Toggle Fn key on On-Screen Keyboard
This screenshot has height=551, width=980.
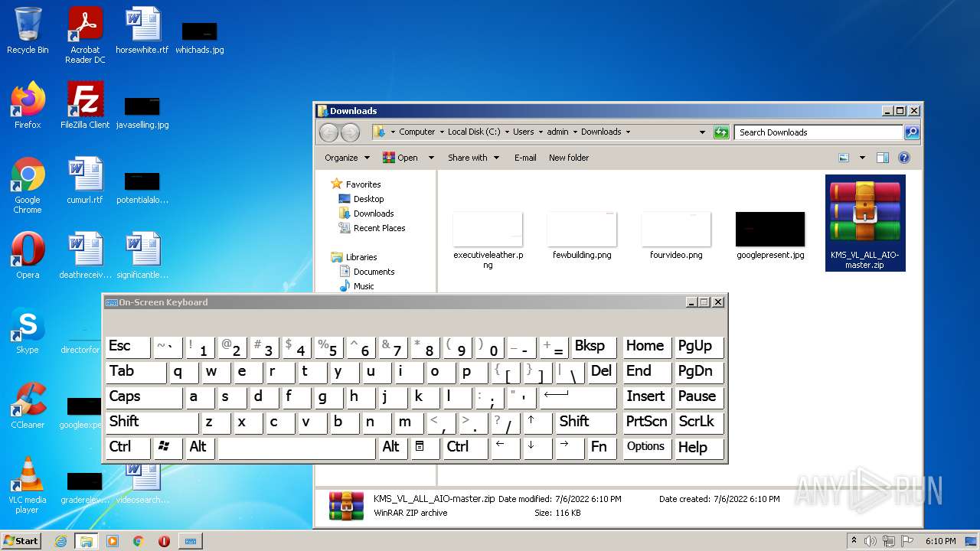point(602,448)
